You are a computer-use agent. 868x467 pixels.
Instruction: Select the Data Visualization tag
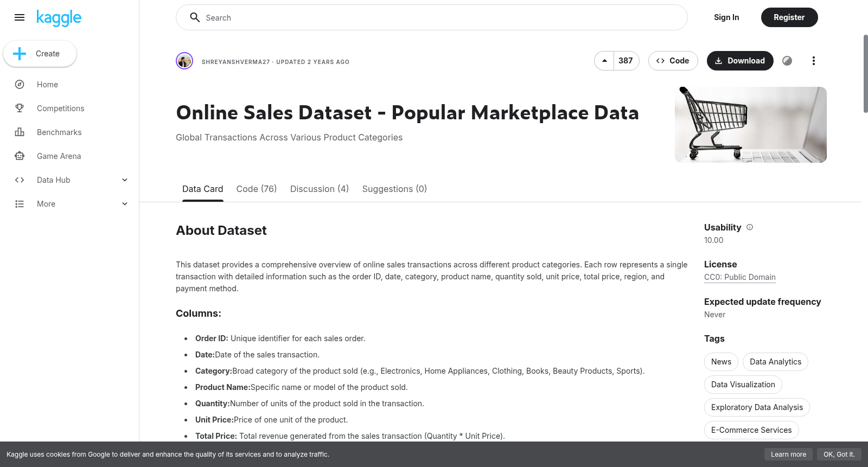click(743, 385)
